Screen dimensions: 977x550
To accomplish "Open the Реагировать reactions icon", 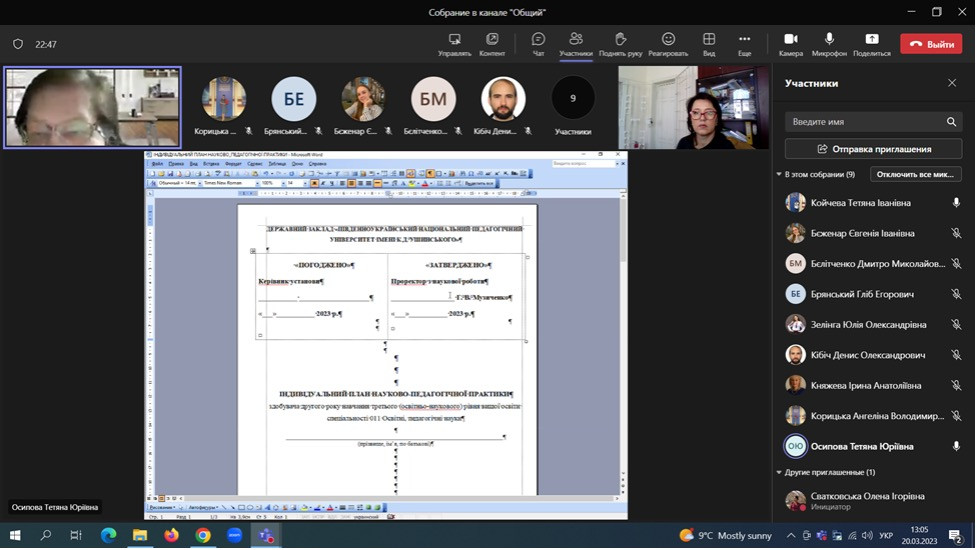I will click(668, 44).
